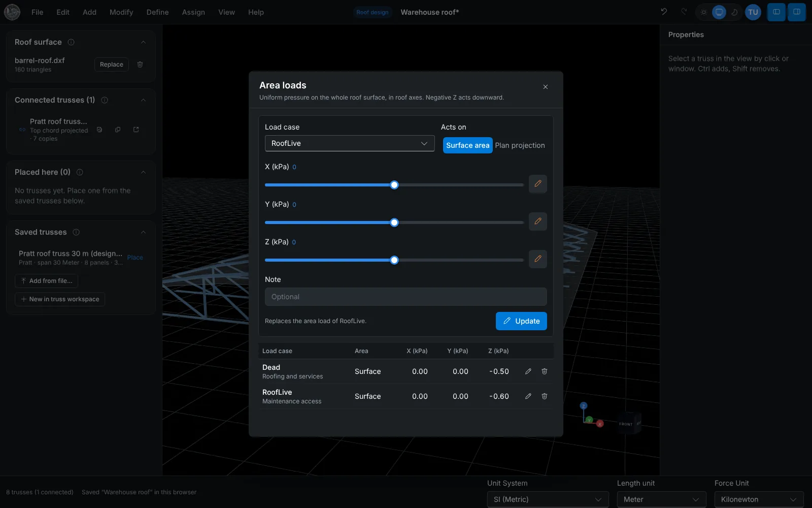The height and width of the screenshot is (508, 812).
Task: Open the TU user avatar
Action: (753, 12)
